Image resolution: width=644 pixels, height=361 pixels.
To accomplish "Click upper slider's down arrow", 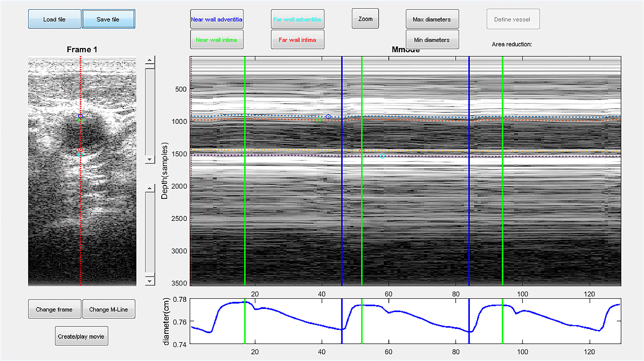I will coord(150,159).
